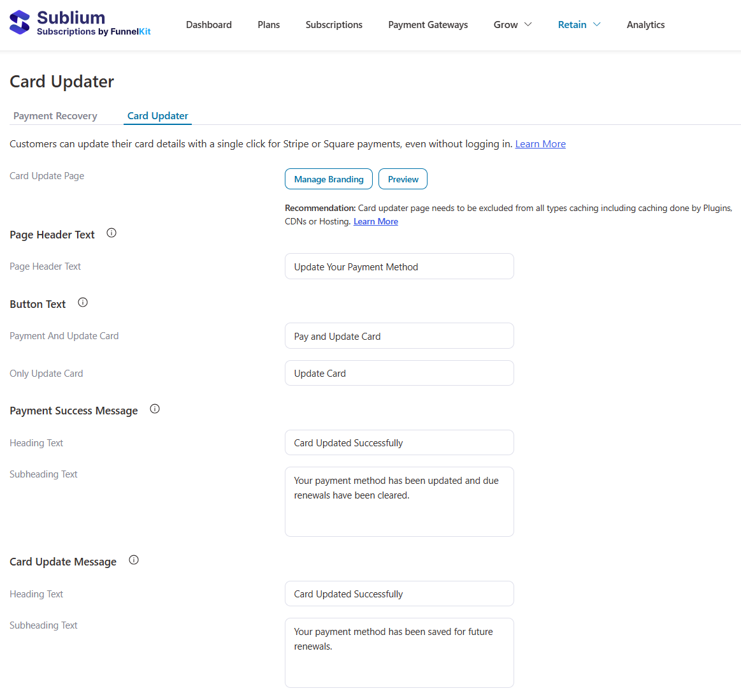Image resolution: width=741 pixels, height=700 pixels.
Task: Click the Card Update Message heading
Action: coord(63,562)
